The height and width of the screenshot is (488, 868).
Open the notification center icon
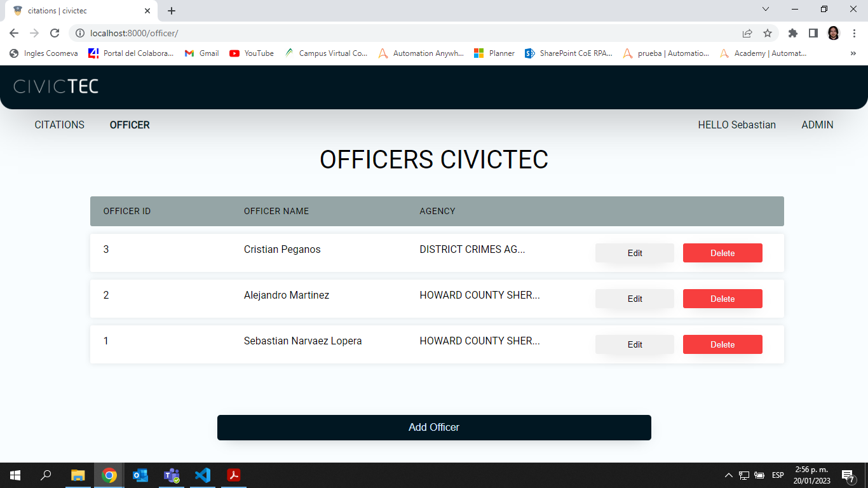pos(848,476)
